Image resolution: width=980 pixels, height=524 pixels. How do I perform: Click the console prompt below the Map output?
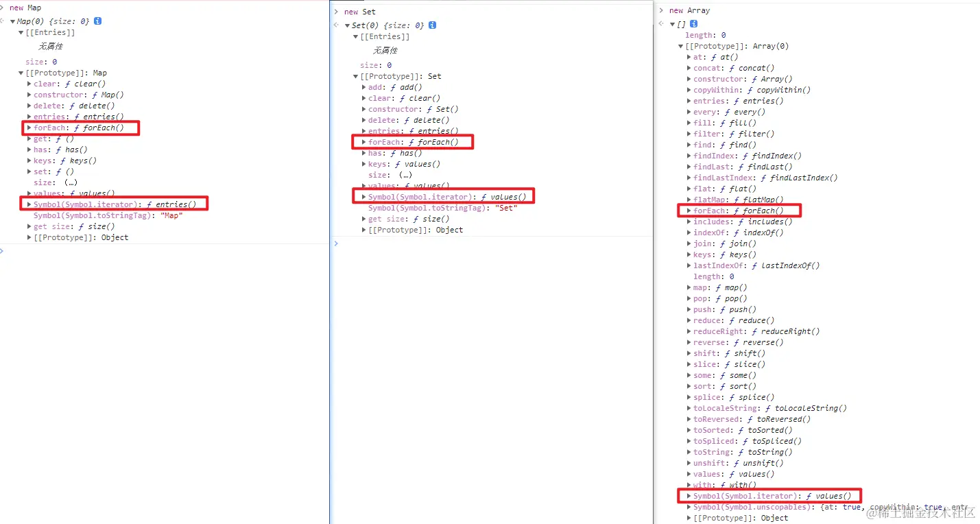[x=165, y=251]
